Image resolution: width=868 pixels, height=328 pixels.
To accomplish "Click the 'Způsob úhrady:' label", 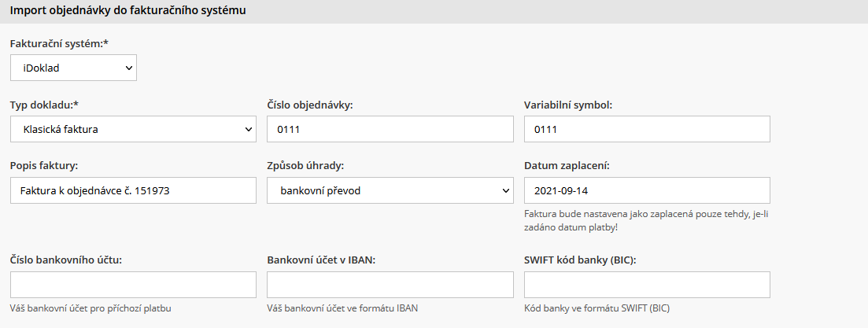I will click(305, 165).
